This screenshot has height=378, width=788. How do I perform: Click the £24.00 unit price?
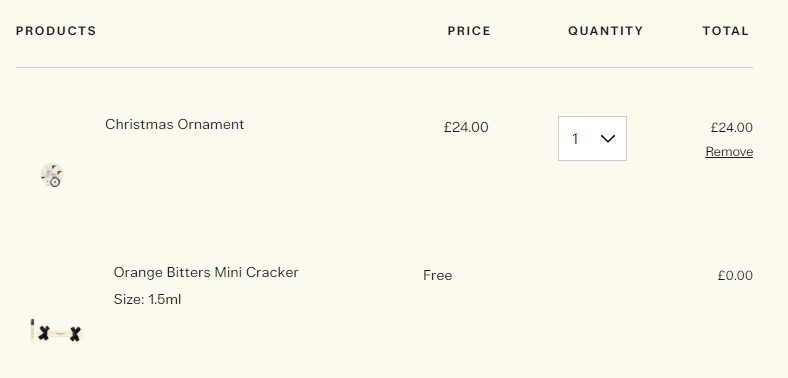point(466,127)
